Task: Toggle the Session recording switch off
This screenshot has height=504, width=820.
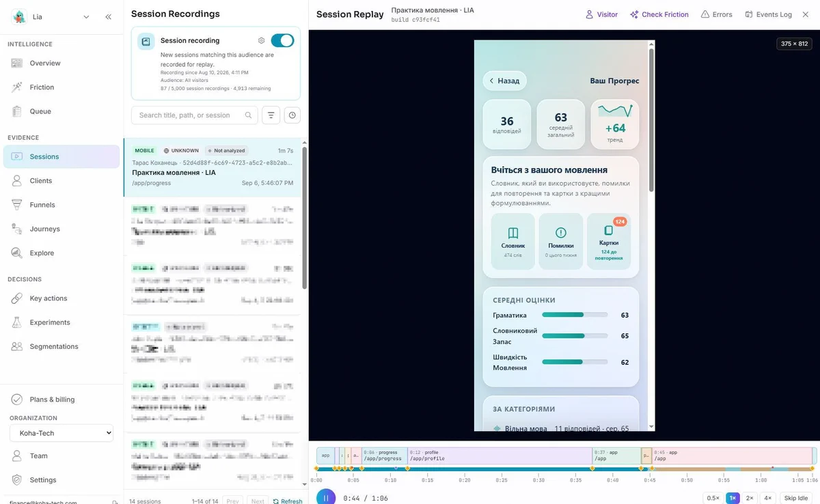Action: (x=282, y=40)
